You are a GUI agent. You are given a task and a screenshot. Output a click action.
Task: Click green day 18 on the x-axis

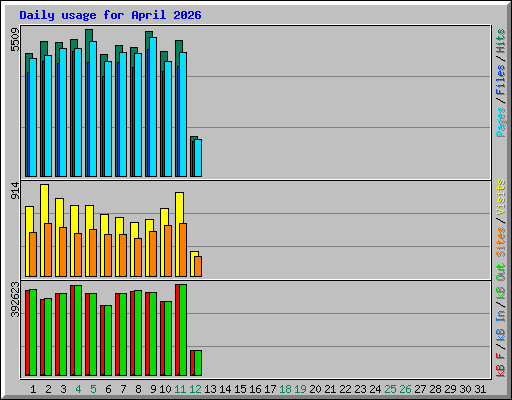(x=285, y=389)
